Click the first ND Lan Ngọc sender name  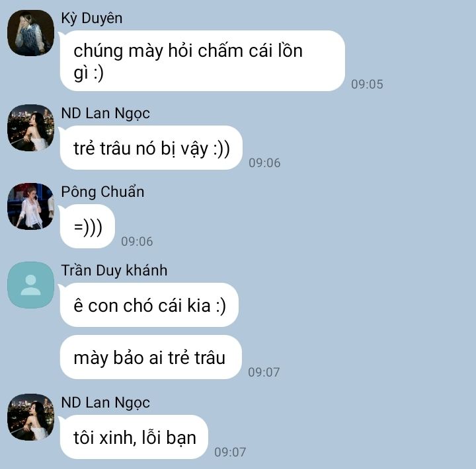pos(105,114)
